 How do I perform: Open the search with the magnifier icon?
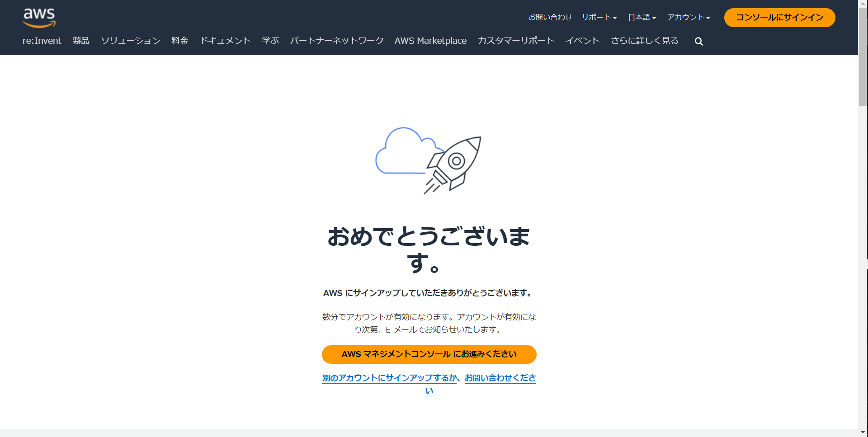[698, 41]
